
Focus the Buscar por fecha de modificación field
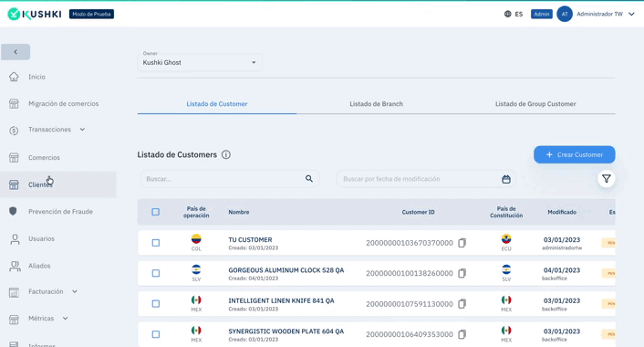point(426,179)
